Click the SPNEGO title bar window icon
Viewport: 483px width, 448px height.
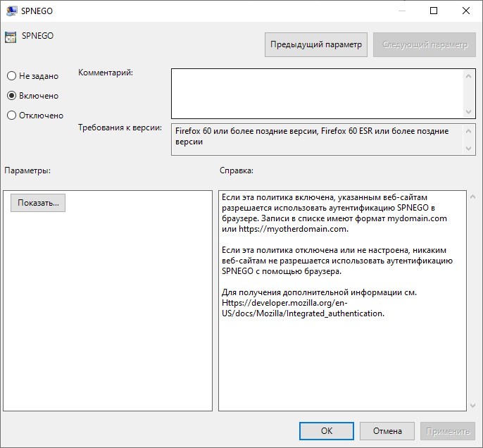11,11
